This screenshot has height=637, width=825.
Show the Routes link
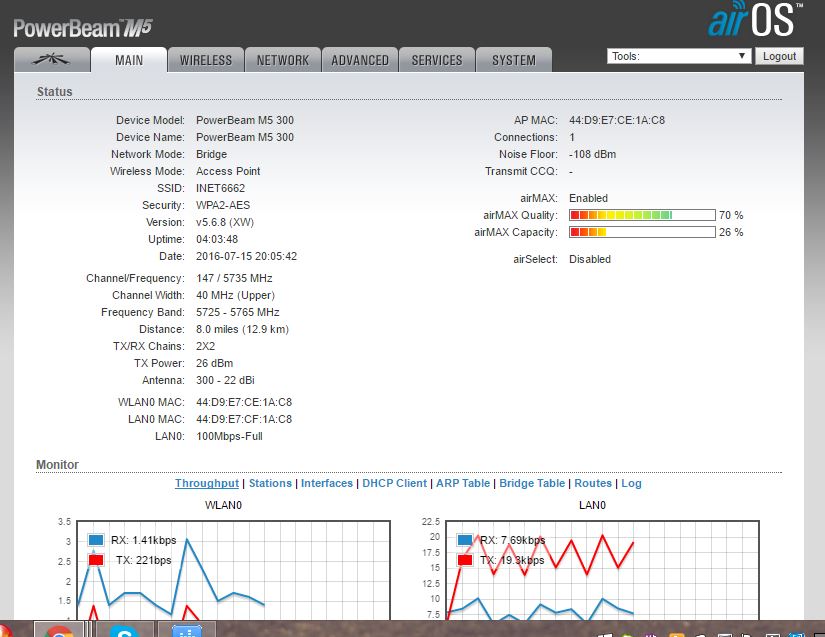(593, 483)
